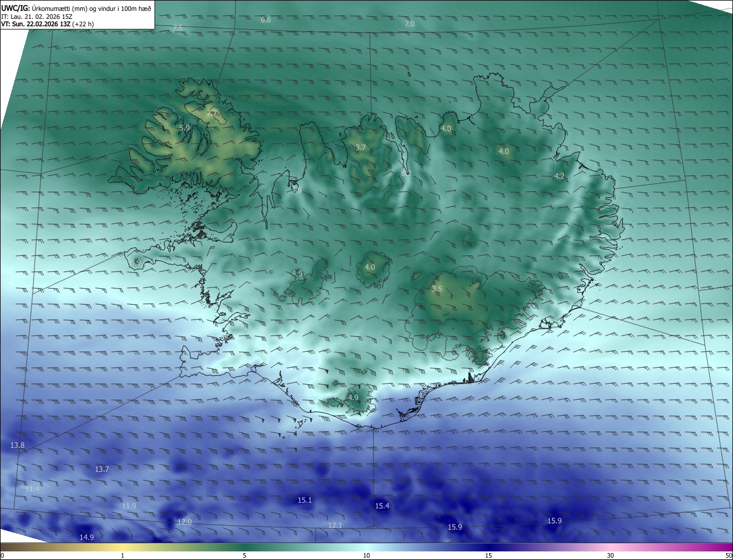Click the 15.4 value label on the map

click(x=382, y=506)
